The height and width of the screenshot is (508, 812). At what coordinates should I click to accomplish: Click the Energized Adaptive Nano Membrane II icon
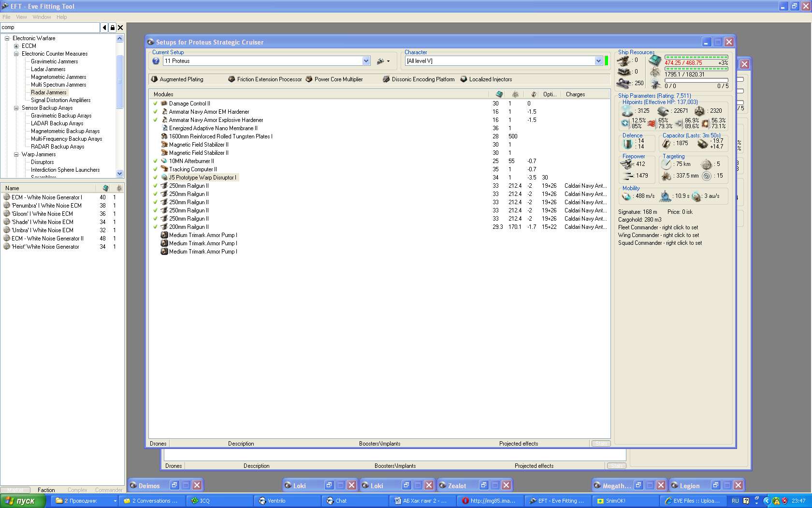[x=164, y=128]
